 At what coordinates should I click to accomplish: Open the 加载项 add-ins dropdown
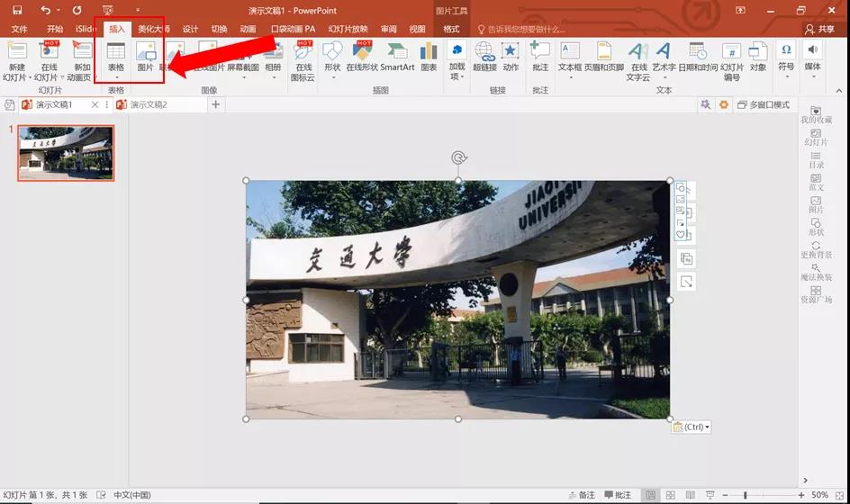(x=457, y=61)
